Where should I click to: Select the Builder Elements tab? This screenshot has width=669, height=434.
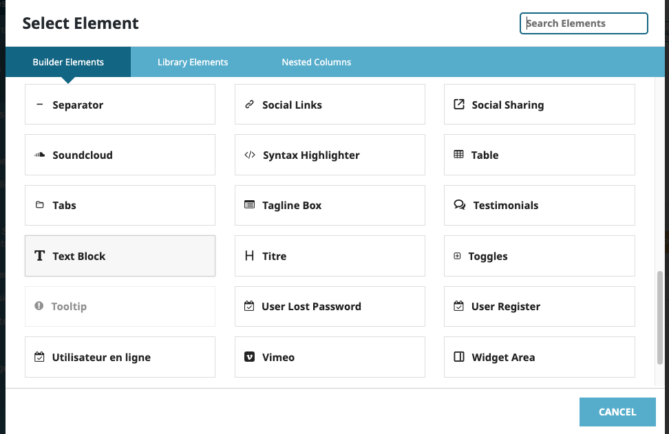(68, 62)
